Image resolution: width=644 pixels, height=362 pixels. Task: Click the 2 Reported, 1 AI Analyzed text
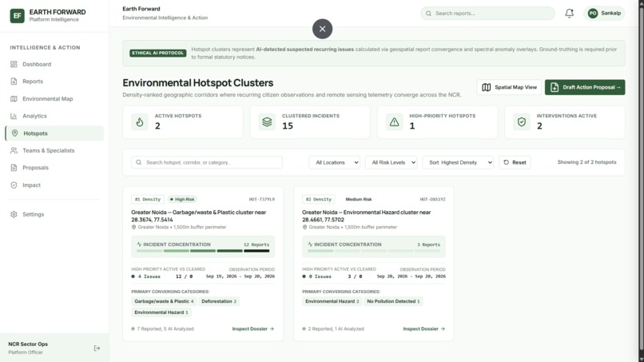pyautogui.click(x=336, y=328)
